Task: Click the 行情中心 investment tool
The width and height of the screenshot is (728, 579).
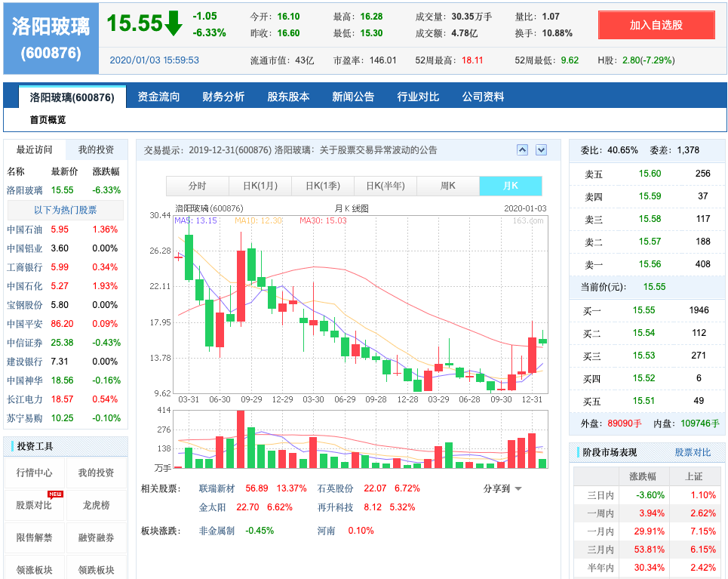Action: pos(35,473)
